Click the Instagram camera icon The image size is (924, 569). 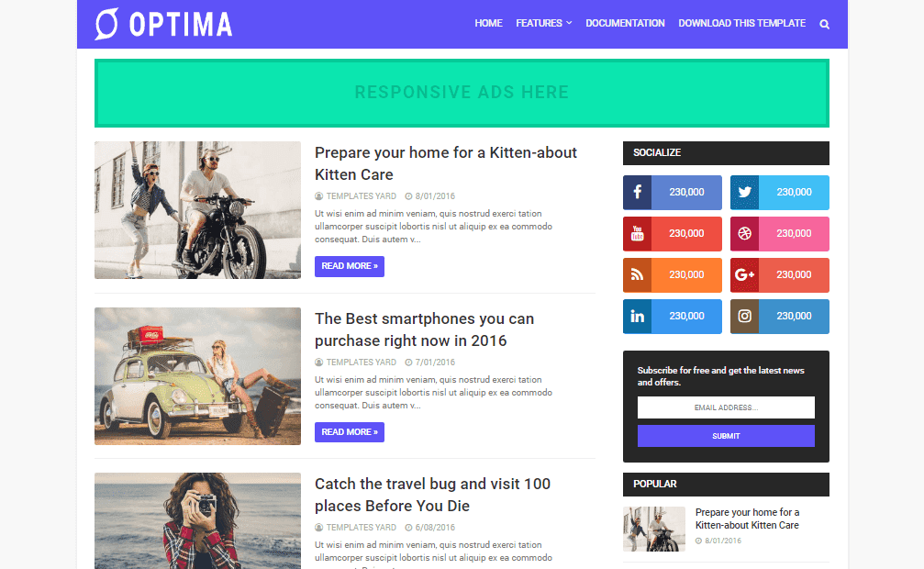pos(745,316)
